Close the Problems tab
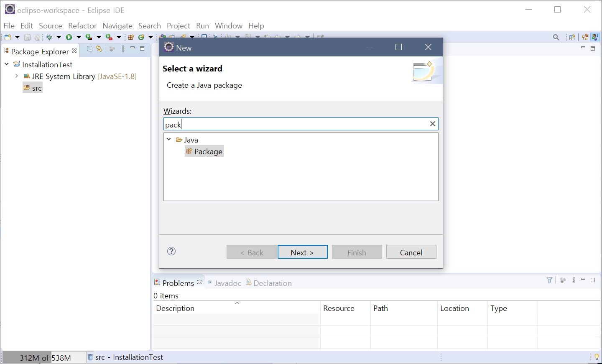The width and height of the screenshot is (602, 364). point(199,282)
